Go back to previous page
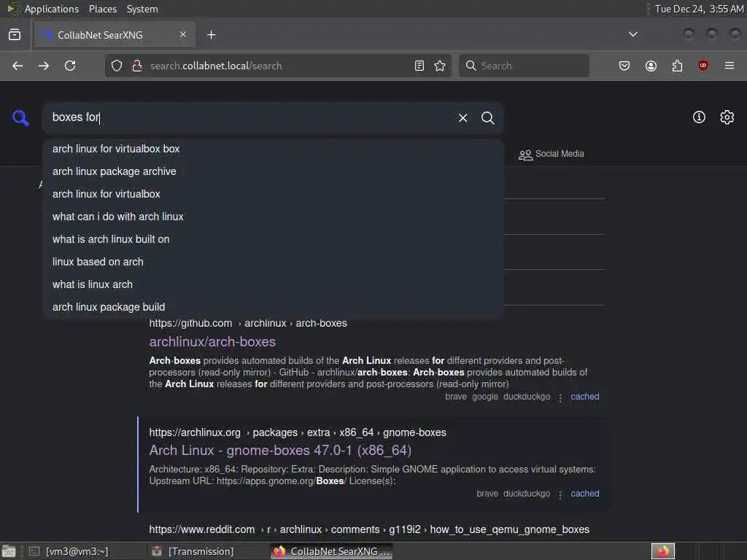747x560 pixels. pyautogui.click(x=18, y=66)
